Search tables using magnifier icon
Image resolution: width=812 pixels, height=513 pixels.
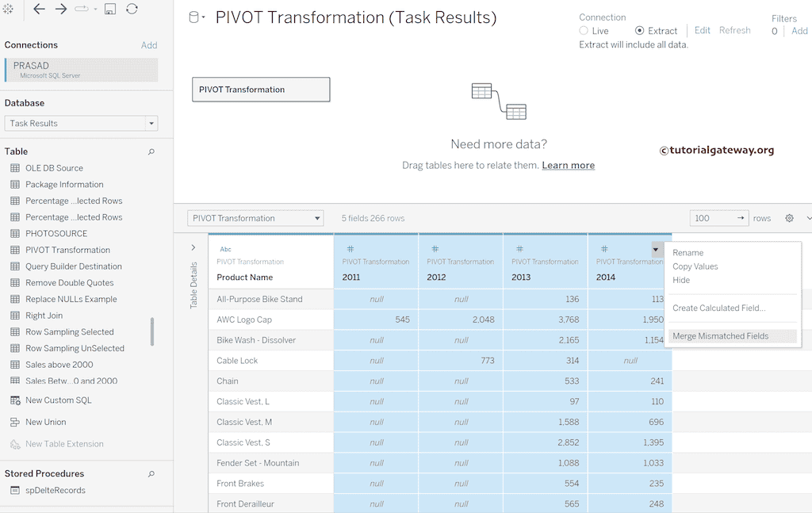(x=151, y=151)
